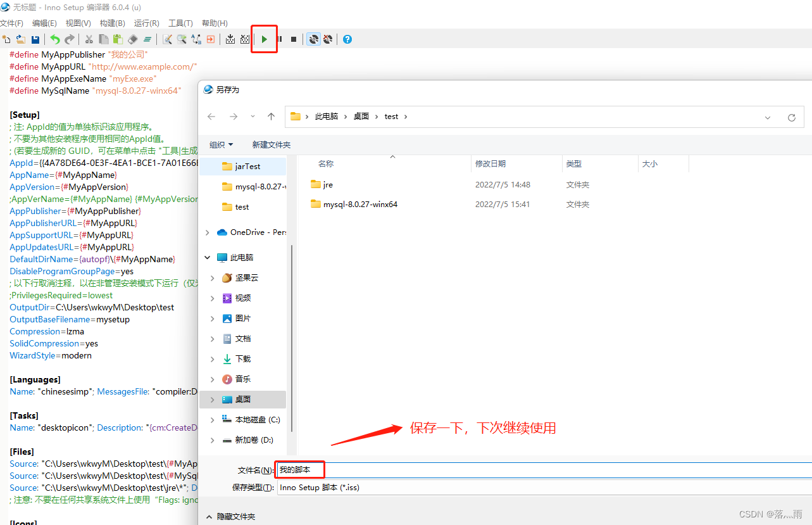Click the New script toolbar icon

point(6,39)
